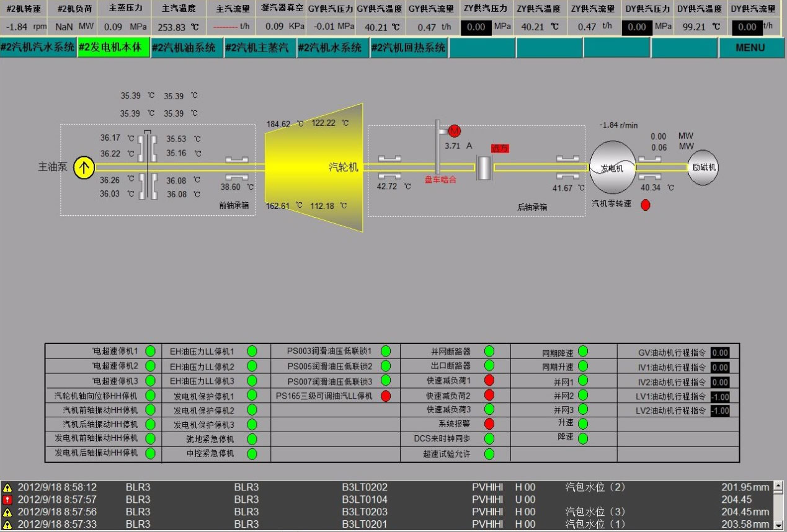Click the 汽机零转速 red indicator lamp
The image size is (787, 532).
pyautogui.click(x=645, y=205)
